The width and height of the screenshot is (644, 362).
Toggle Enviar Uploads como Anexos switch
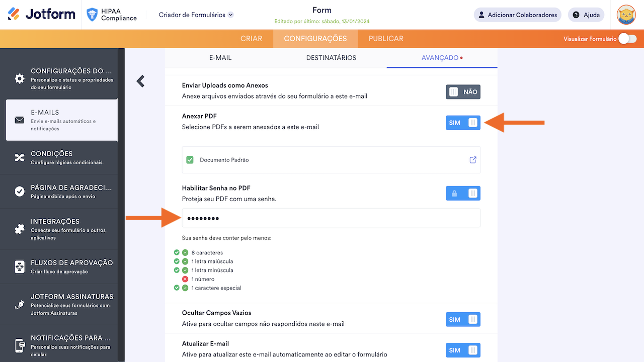(463, 92)
